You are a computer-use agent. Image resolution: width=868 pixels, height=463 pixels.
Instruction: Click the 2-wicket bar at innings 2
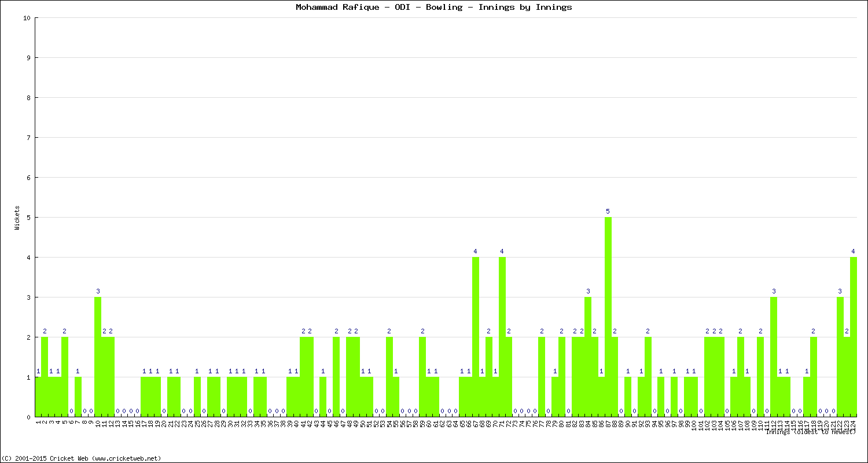pyautogui.click(x=45, y=377)
